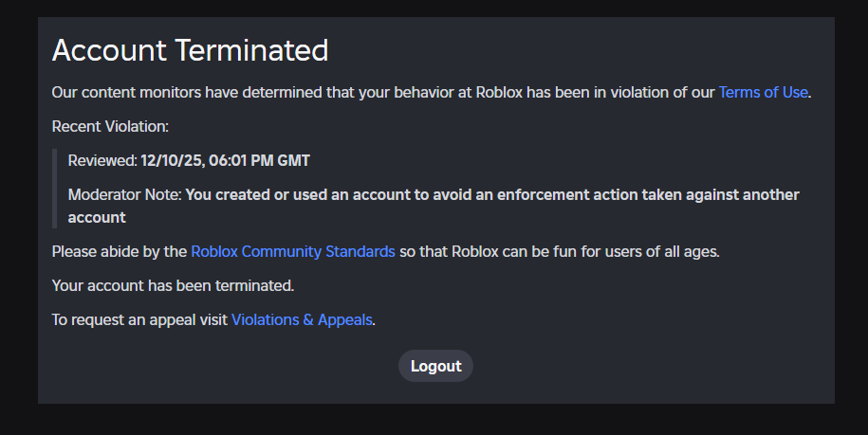Click the 'Please abide by the' text
Screen dimensions: 868x435
pos(119,252)
